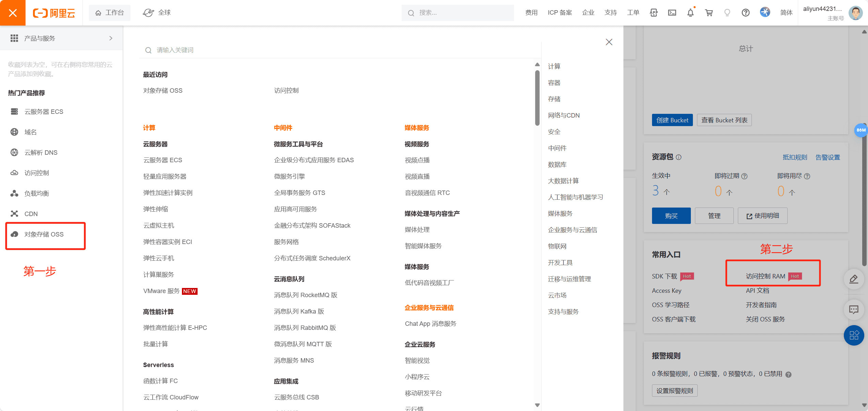Expand 产品与服务 with chevron arrow
Image resolution: width=868 pixels, height=411 pixels.
(x=111, y=38)
